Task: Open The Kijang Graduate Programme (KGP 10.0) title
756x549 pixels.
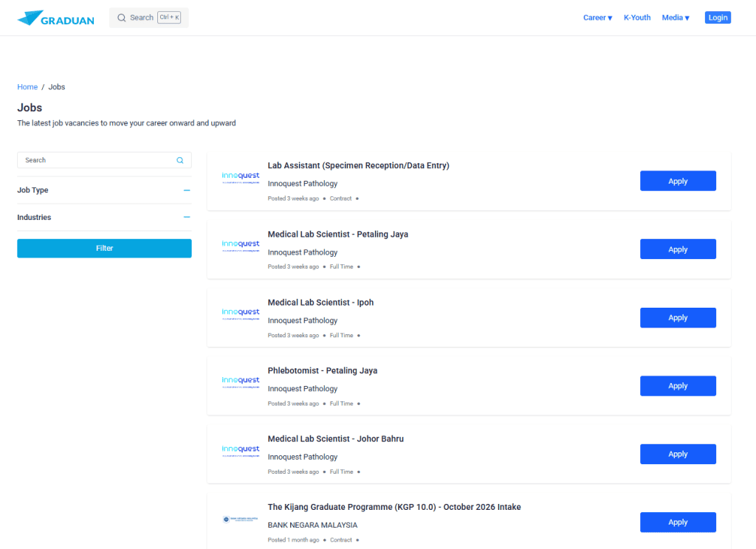Action: [394, 507]
